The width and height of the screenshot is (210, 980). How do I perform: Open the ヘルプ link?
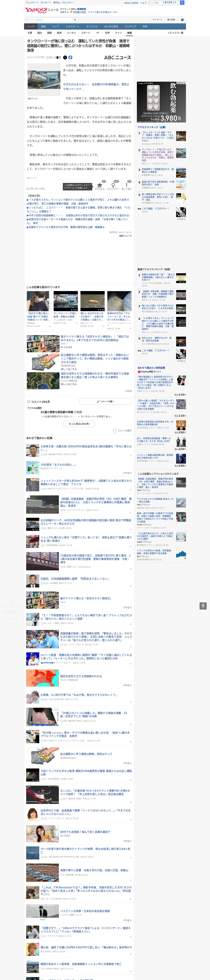tap(143, 3)
